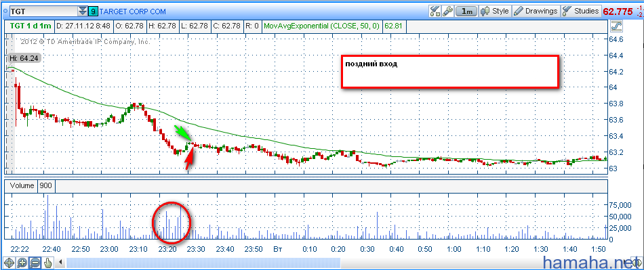Click the Hi: 64.24 price bubble
Screen dimensions: 644x270
[24, 59]
